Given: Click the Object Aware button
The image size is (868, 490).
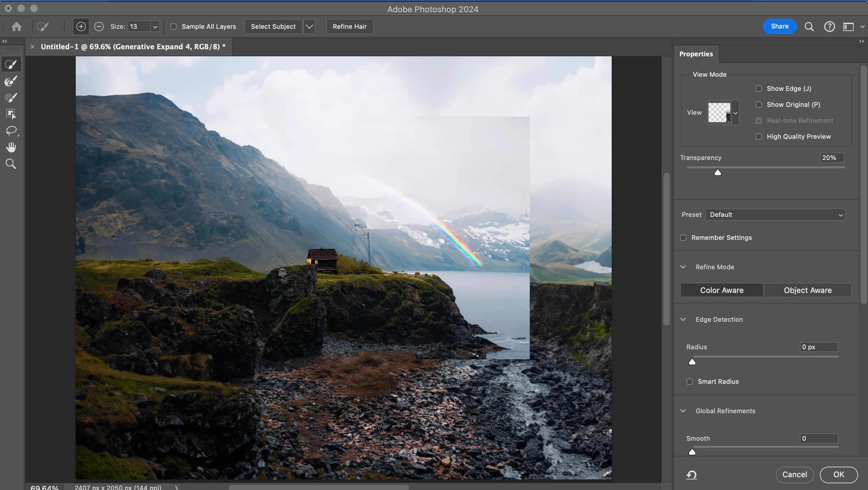Looking at the screenshot, I should (807, 290).
